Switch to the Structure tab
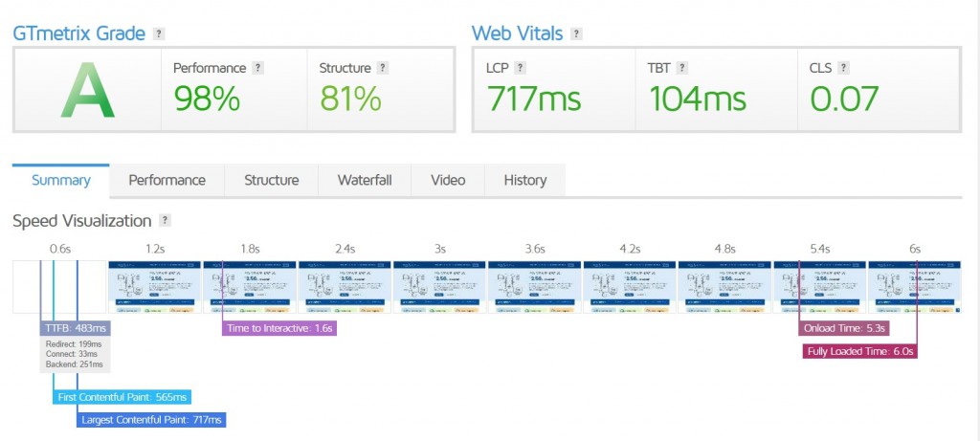Screen dimensions: 980x441 [271, 181]
